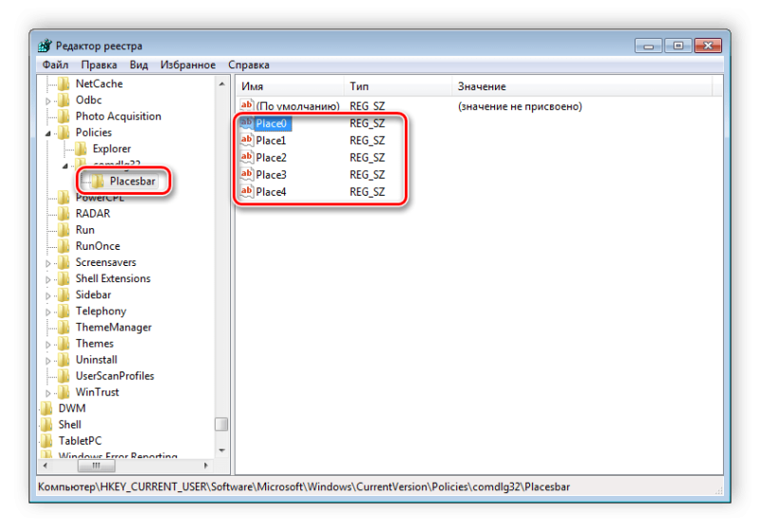Click the WinTrust folder icon
The width and height of the screenshot is (760, 532).
[64, 392]
